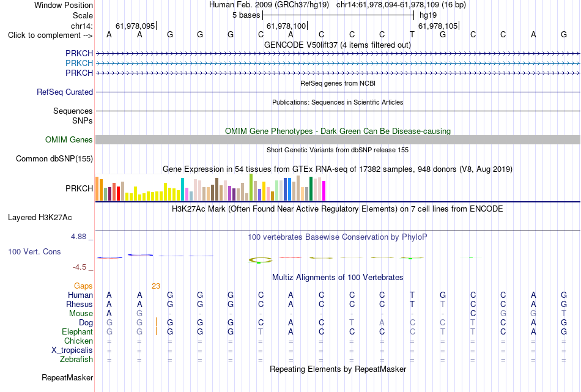Open GENCODE V50lift37 track title
Screen dimensions: 581x392
[x=337, y=45]
